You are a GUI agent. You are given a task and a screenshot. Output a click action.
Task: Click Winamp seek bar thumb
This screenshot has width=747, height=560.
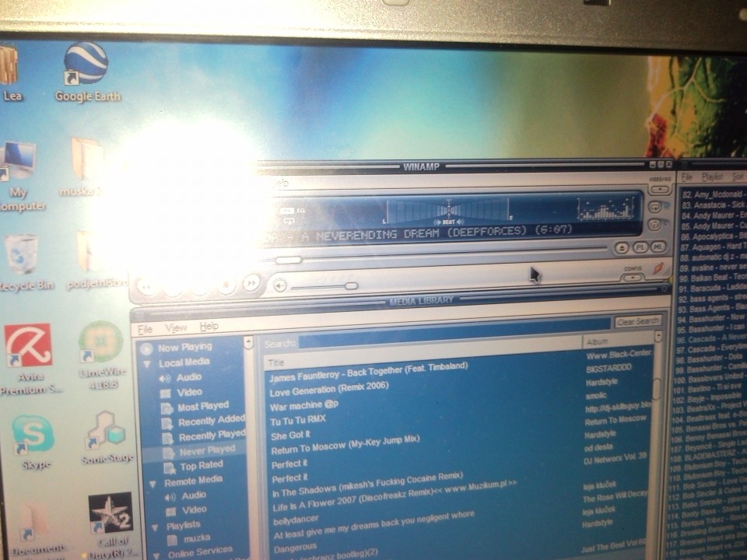coord(288,260)
